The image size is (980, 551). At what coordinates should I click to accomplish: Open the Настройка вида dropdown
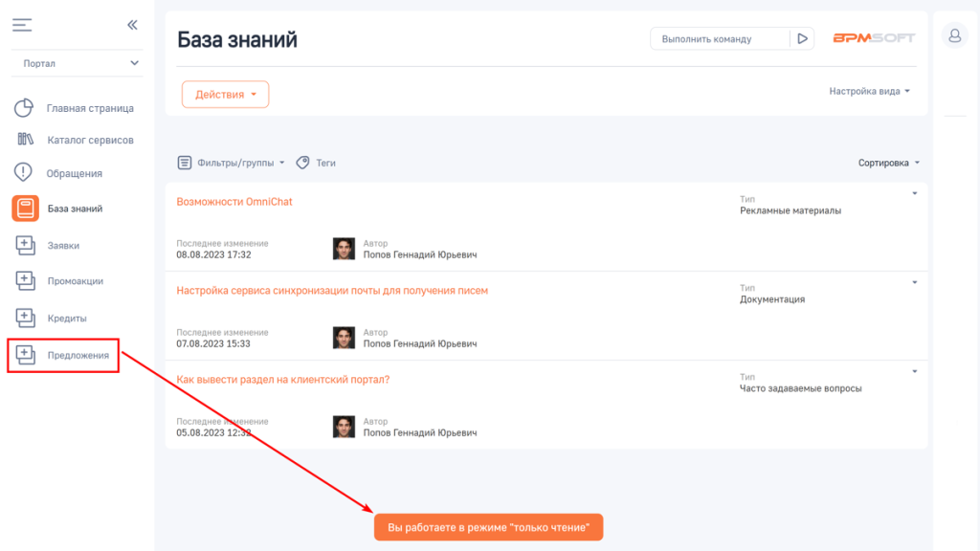coord(868,91)
